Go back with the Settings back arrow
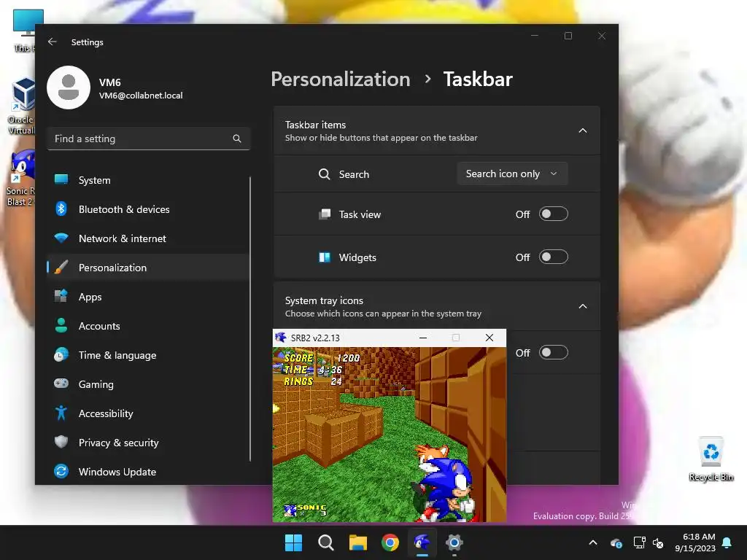The image size is (747, 560). coord(53,42)
